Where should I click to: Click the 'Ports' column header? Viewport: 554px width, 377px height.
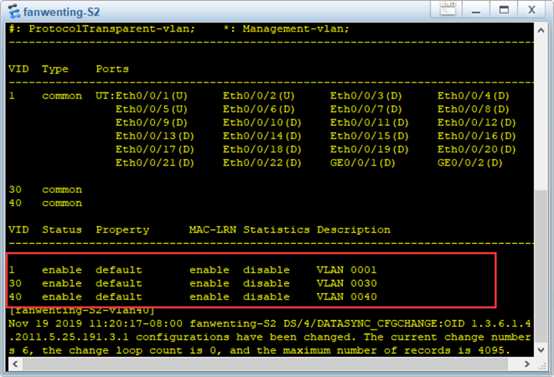coord(112,69)
